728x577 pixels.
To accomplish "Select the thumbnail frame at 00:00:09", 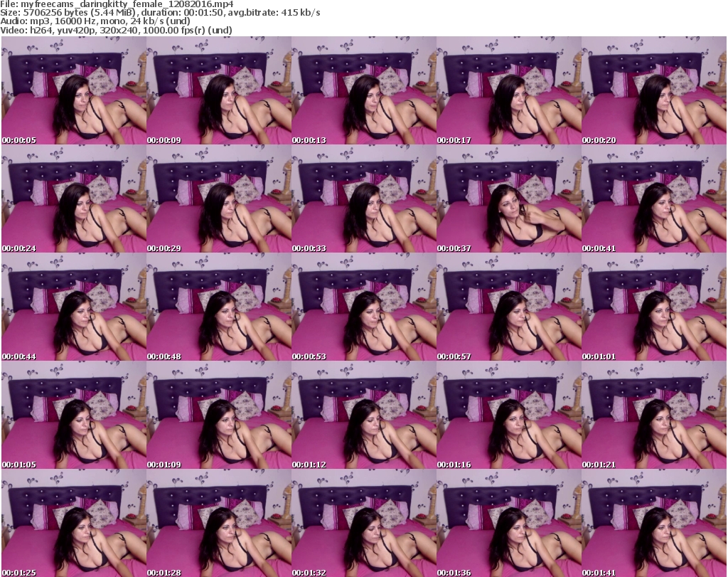I will (x=219, y=90).
